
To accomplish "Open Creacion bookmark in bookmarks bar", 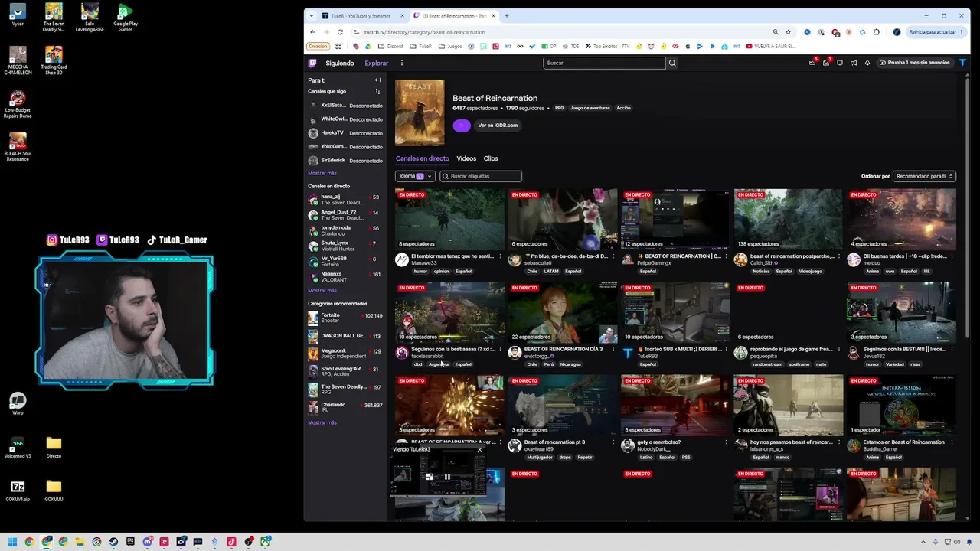I will [318, 46].
